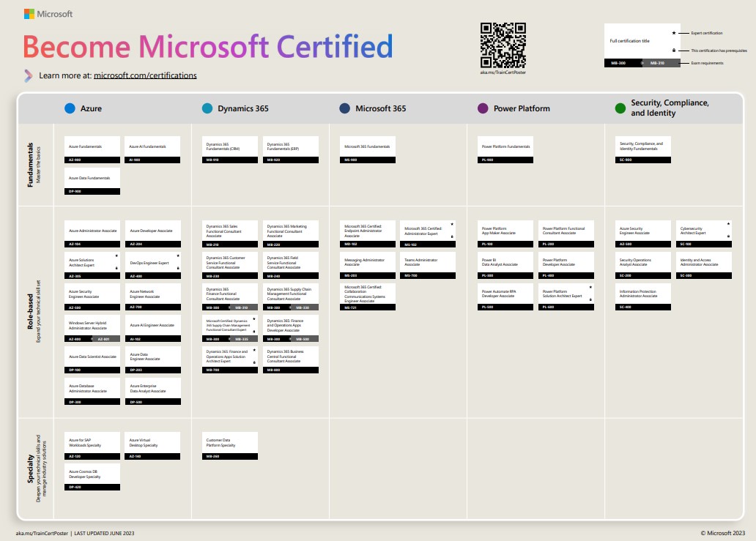
Task: Click 'Information Protection Administrator Associate' title
Action: (x=638, y=294)
